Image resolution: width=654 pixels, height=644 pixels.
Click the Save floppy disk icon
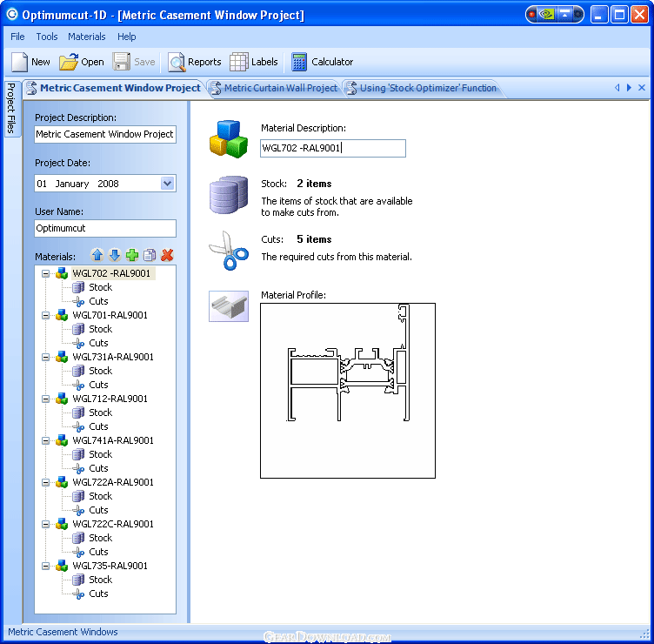pyautogui.click(x=122, y=62)
